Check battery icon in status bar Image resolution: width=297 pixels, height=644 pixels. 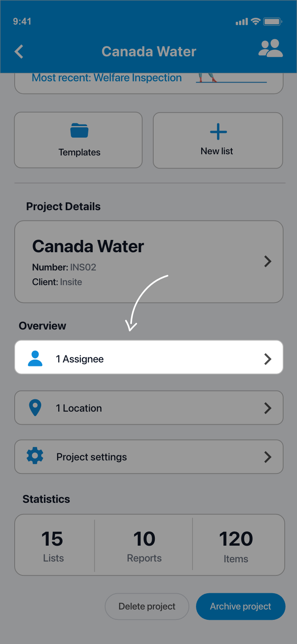(x=272, y=21)
